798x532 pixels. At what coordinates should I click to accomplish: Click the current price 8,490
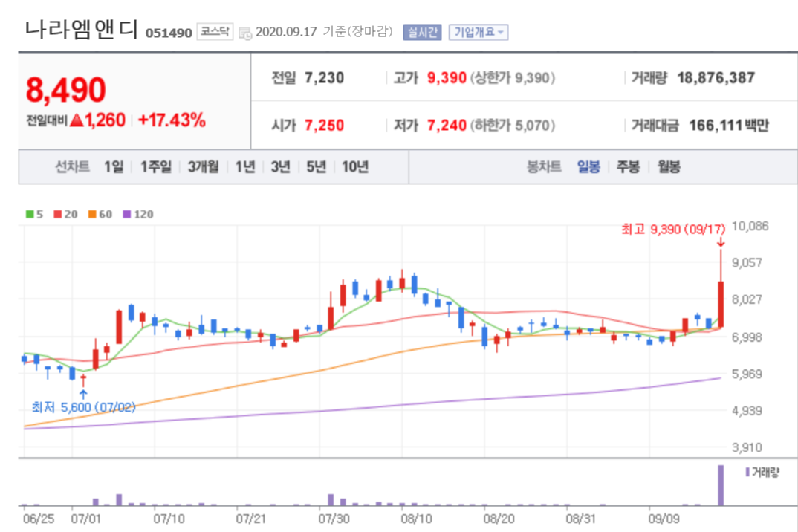[65, 90]
